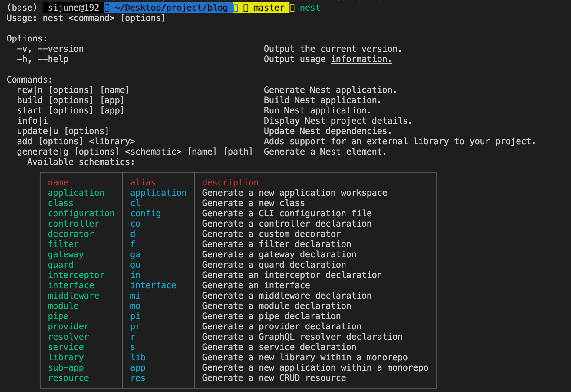Click 'Generate an interceptor declaration' description
The height and width of the screenshot is (392, 571).
point(292,275)
